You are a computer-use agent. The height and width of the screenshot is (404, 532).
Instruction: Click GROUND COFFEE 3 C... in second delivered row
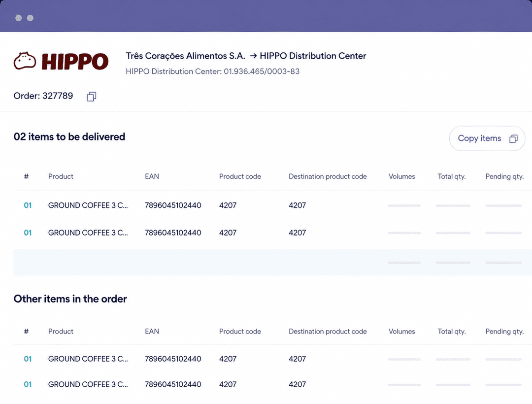(88, 233)
